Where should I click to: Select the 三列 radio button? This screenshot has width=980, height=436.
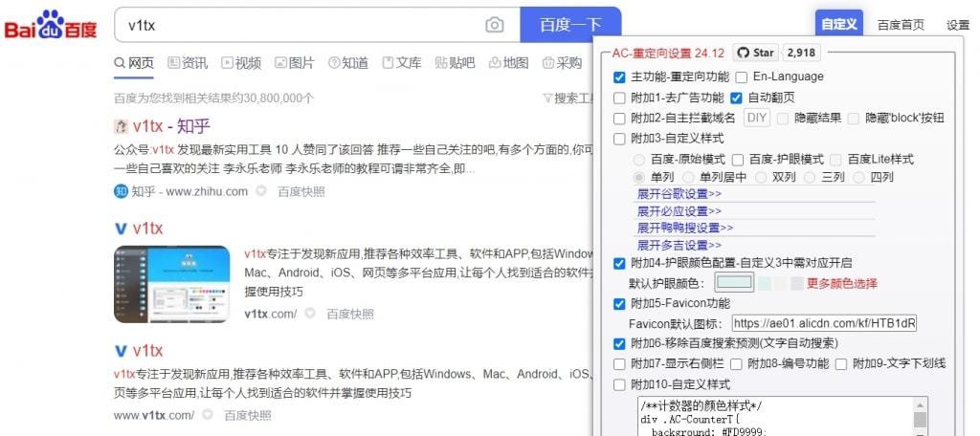tap(810, 178)
